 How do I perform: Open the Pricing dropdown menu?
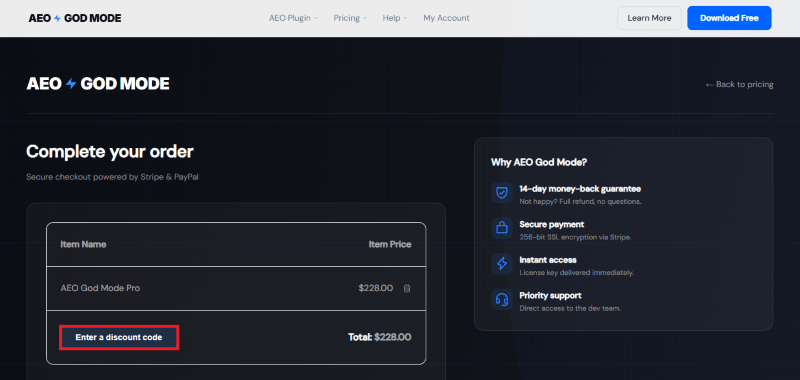point(350,18)
